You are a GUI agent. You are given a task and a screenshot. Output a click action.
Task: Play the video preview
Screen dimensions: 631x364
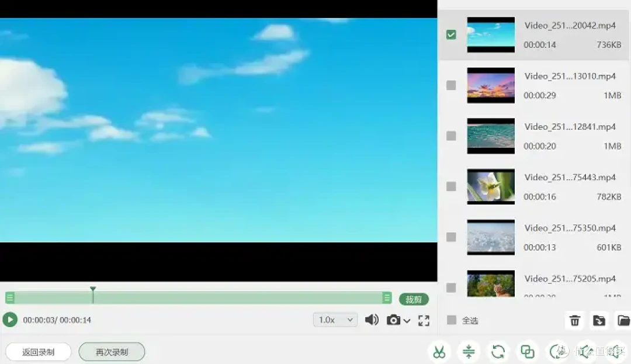10,320
